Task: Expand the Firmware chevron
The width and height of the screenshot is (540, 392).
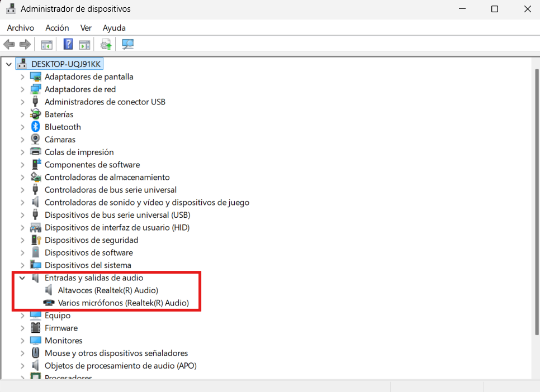Action: pos(22,328)
